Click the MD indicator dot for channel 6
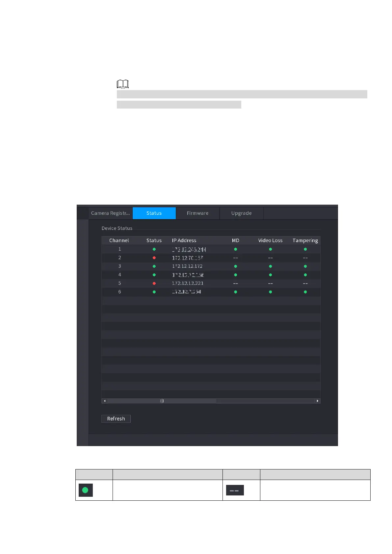The width and height of the screenshot is (392, 554). point(236,292)
